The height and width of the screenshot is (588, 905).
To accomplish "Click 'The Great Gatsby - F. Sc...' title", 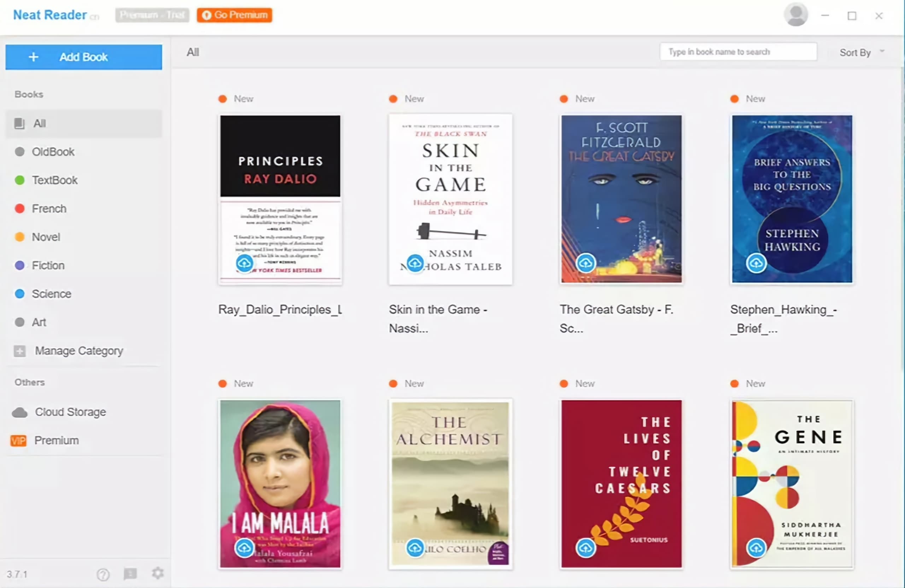I will click(617, 319).
